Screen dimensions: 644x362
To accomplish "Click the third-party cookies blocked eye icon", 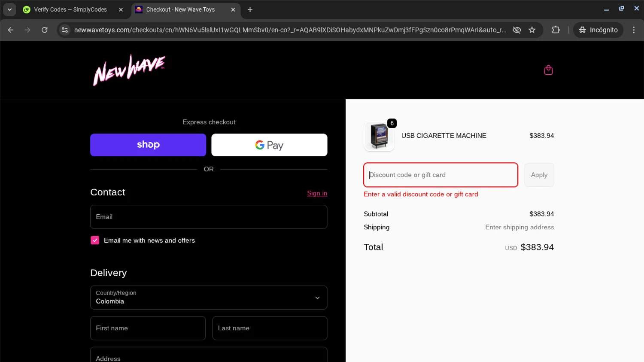I will [x=517, y=30].
